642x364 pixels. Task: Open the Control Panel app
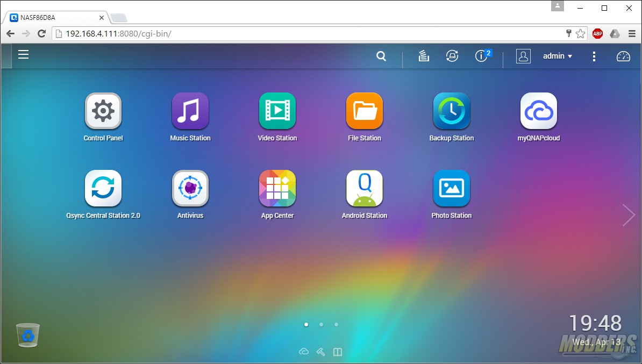103,111
